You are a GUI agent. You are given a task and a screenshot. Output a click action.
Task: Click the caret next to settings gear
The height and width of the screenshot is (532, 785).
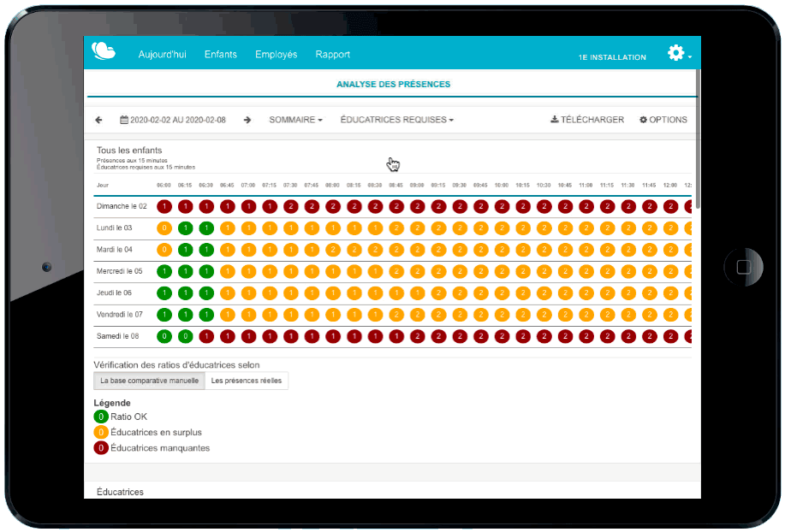[690, 57]
